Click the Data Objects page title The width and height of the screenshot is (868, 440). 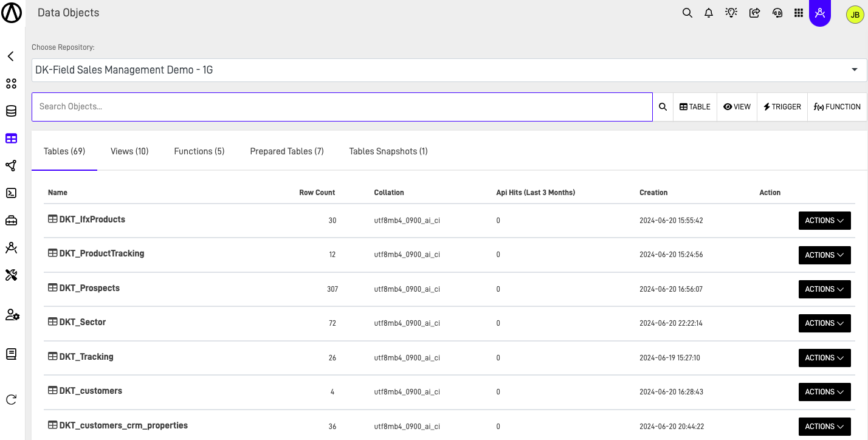68,13
